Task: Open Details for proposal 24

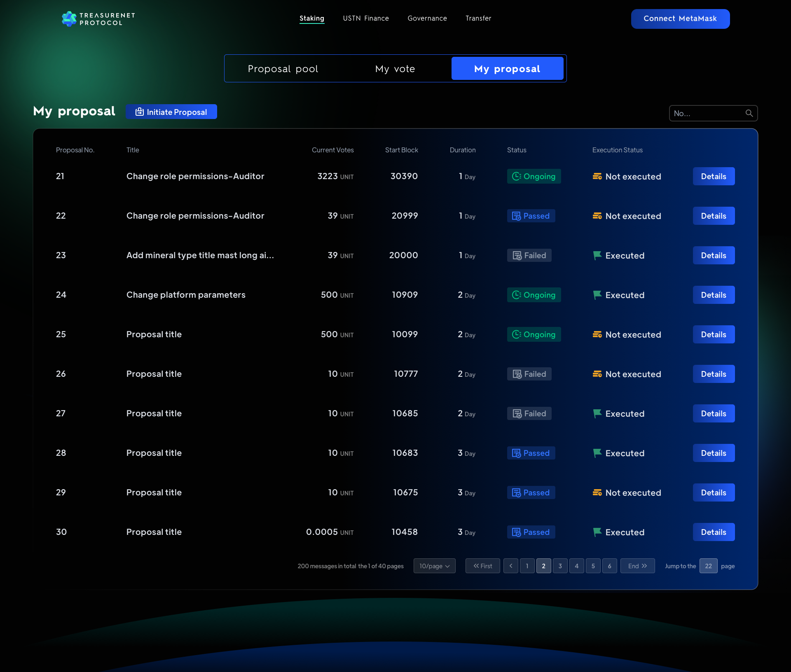Action: pyautogui.click(x=714, y=295)
